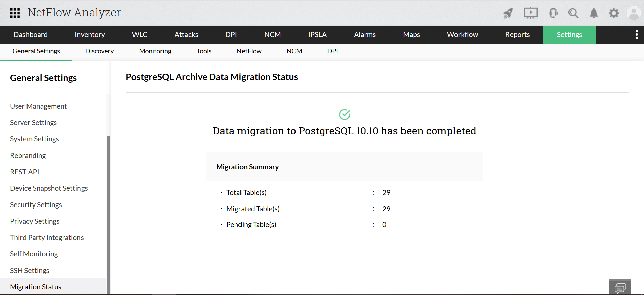Open the NetFlow sub-tab
The height and width of the screenshot is (295, 644).
click(249, 51)
